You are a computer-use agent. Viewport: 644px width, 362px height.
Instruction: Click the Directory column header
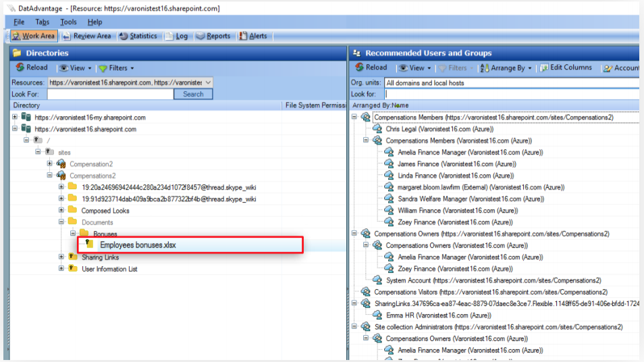pyautogui.click(x=146, y=105)
